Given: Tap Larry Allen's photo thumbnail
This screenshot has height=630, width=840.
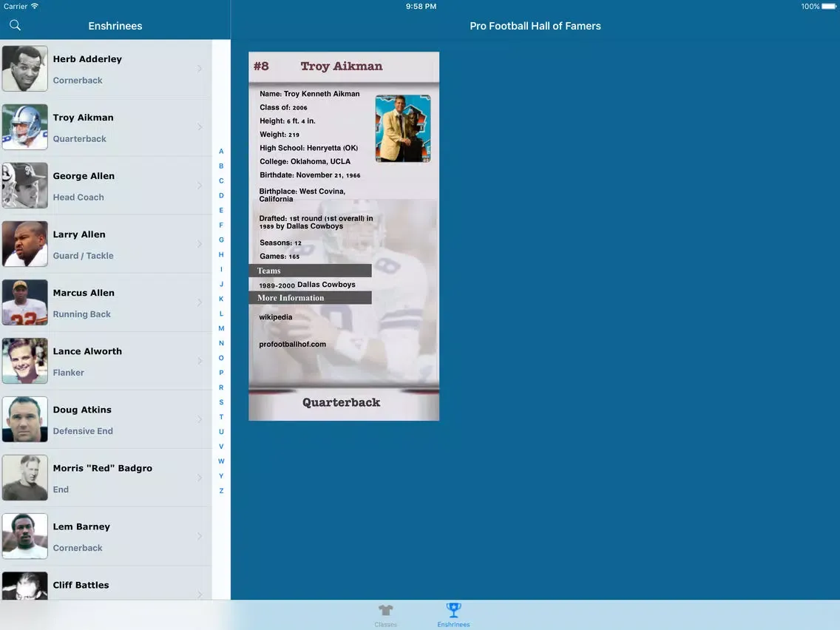Looking at the screenshot, I should click(x=24, y=244).
